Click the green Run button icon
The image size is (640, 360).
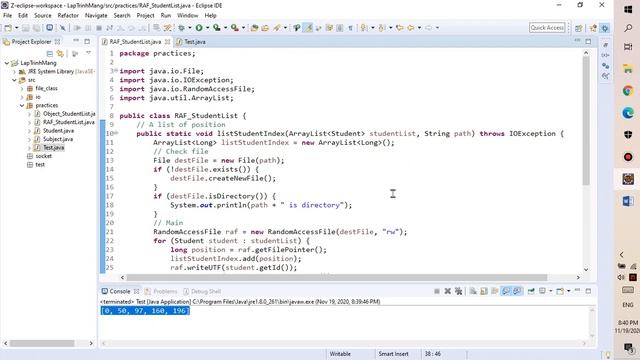199,28
